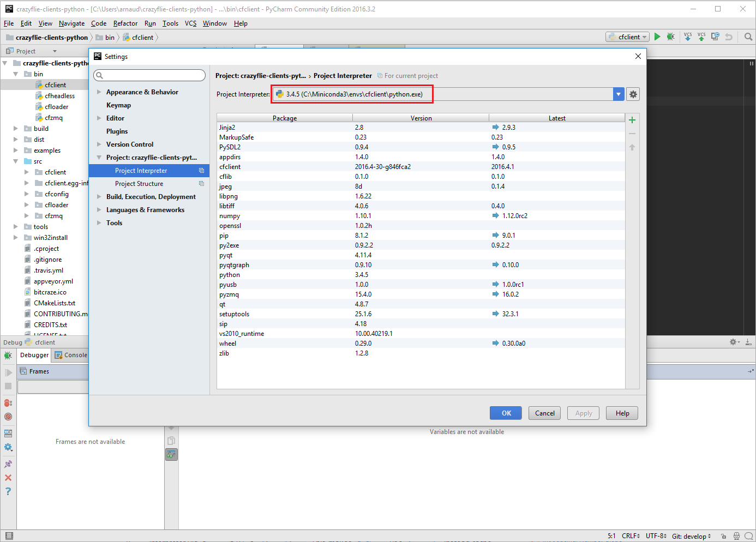
Task: Open interpreter settings gear button
Action: point(633,94)
